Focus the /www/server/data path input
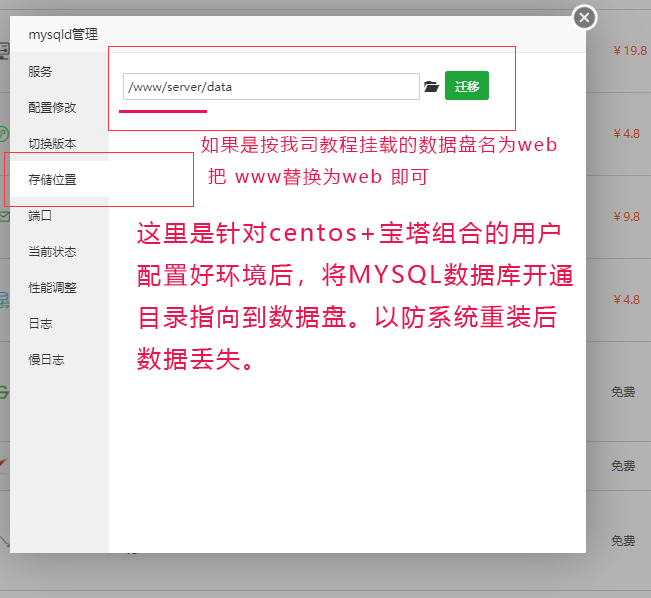 click(x=271, y=86)
